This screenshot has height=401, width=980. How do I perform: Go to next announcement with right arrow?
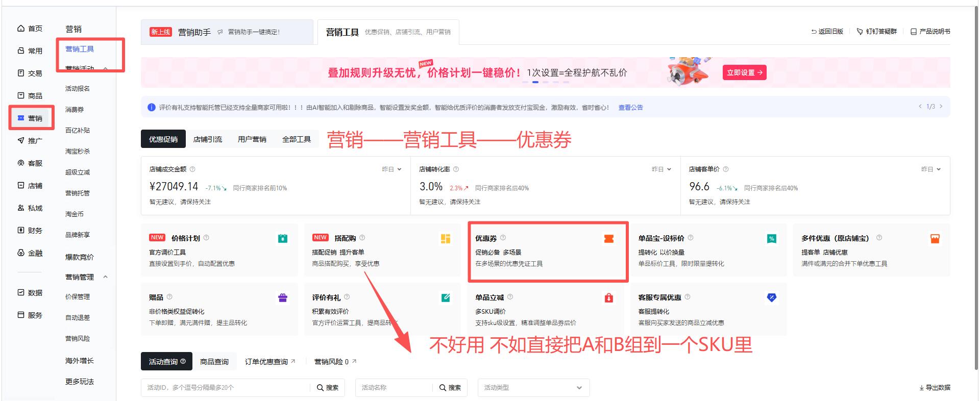click(x=941, y=107)
